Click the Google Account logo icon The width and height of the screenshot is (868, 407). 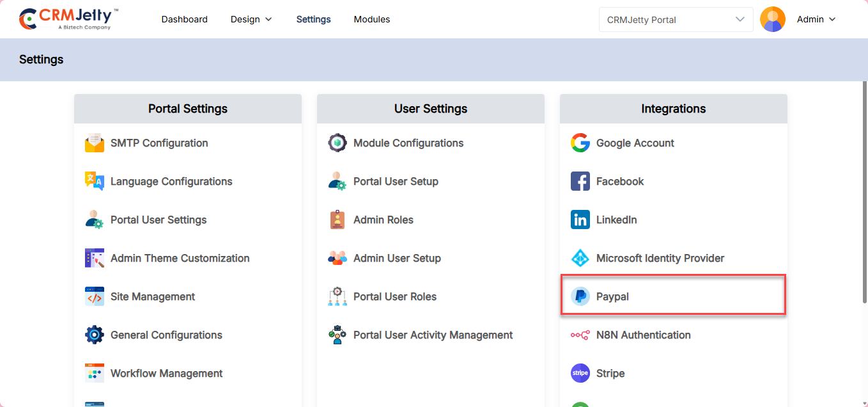click(x=580, y=143)
